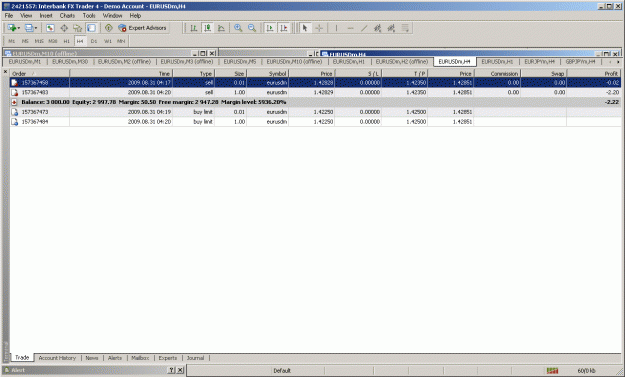The height and width of the screenshot is (377, 625).
Task: Select the line chart icon
Action: point(221,28)
